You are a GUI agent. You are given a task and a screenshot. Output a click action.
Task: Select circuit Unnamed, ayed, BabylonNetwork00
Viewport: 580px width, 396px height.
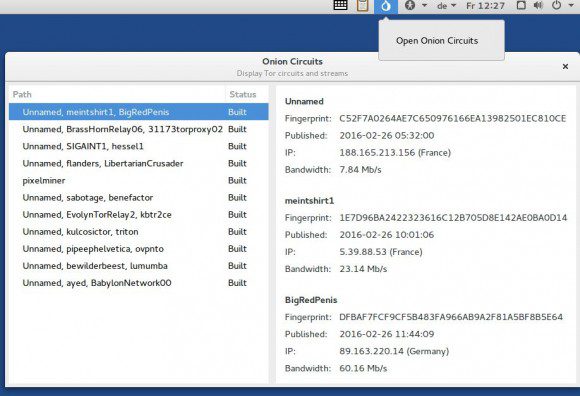coord(139,283)
